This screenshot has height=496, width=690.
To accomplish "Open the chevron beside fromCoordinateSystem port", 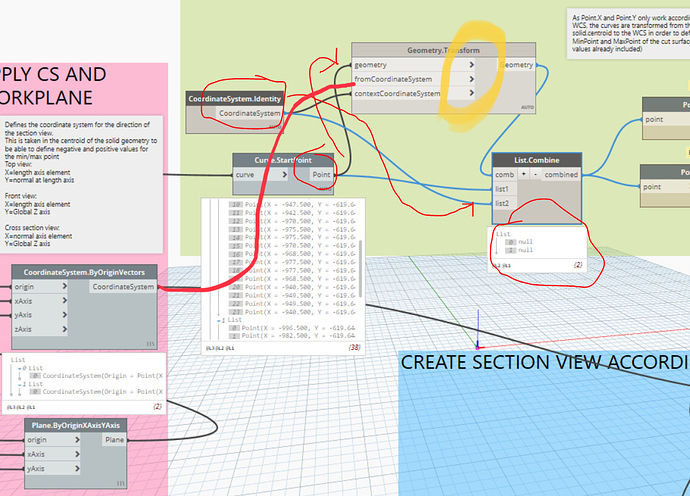I will point(471,79).
